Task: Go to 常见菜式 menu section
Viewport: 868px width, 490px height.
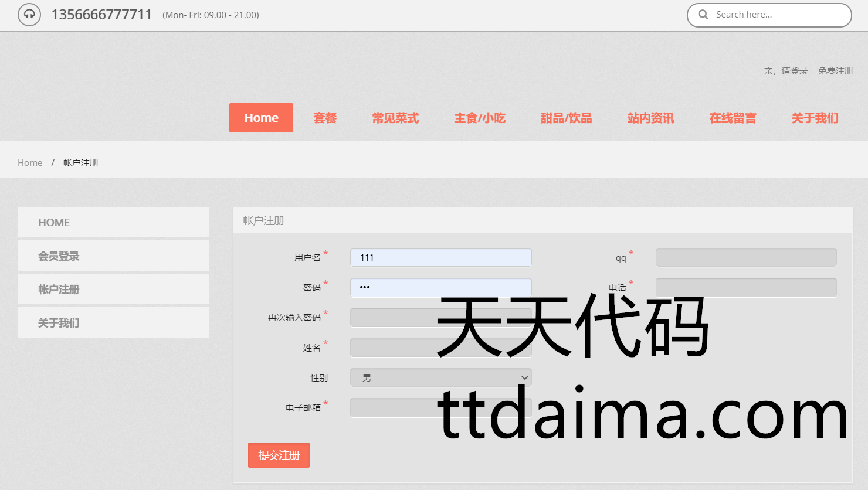Action: (x=395, y=118)
